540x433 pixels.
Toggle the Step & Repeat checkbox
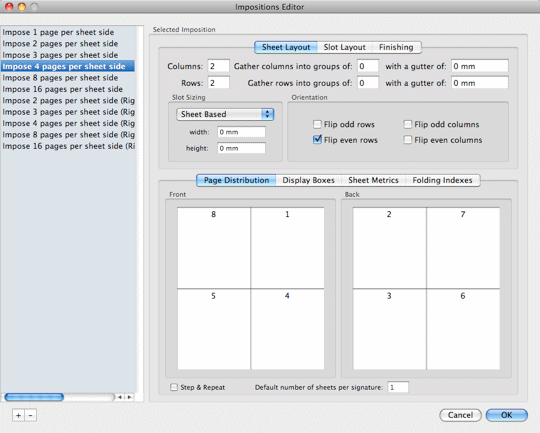(x=174, y=387)
